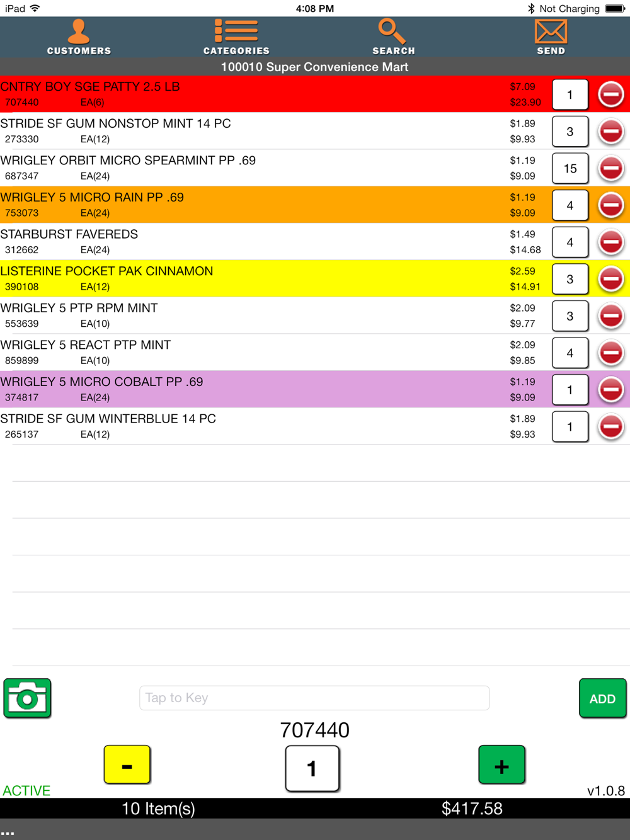Tap the item number 687347
This screenshot has height=840, width=630.
[21, 176]
